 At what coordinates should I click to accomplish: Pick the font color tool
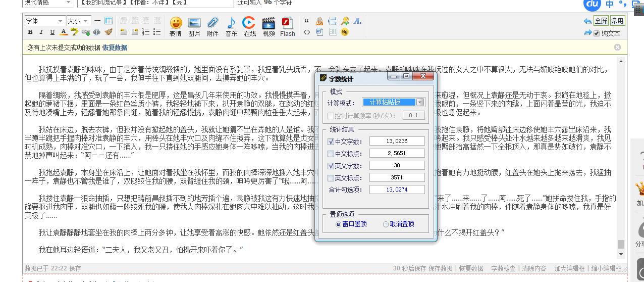(x=64, y=32)
